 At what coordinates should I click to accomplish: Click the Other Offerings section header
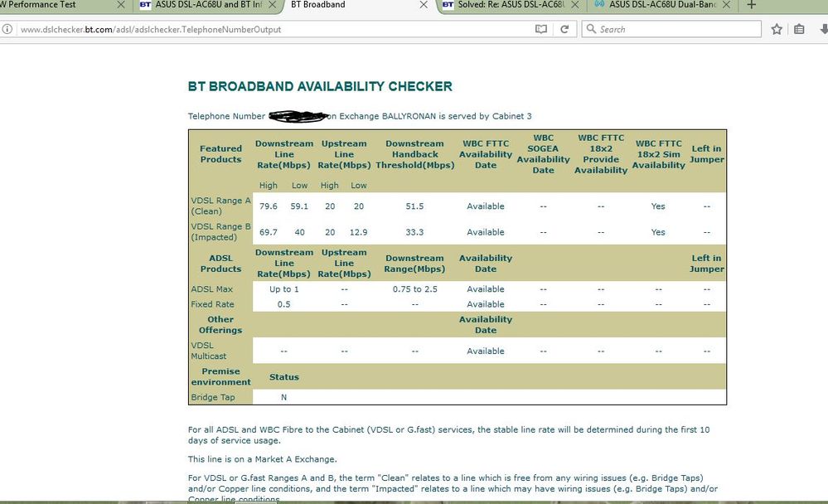pyautogui.click(x=220, y=324)
